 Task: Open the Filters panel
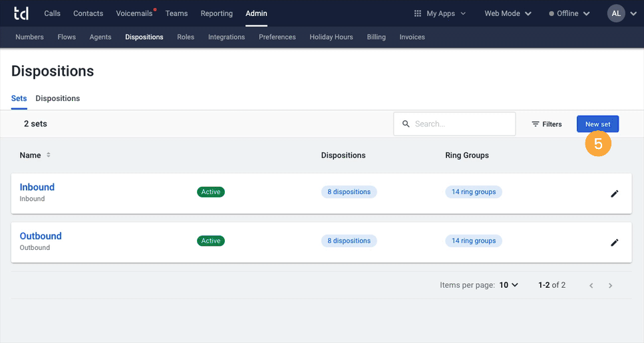(546, 124)
